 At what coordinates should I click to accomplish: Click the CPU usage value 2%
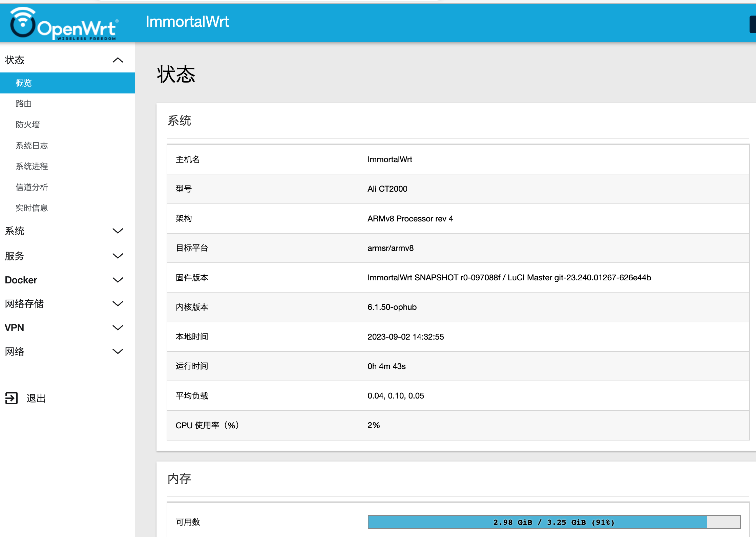(x=374, y=425)
